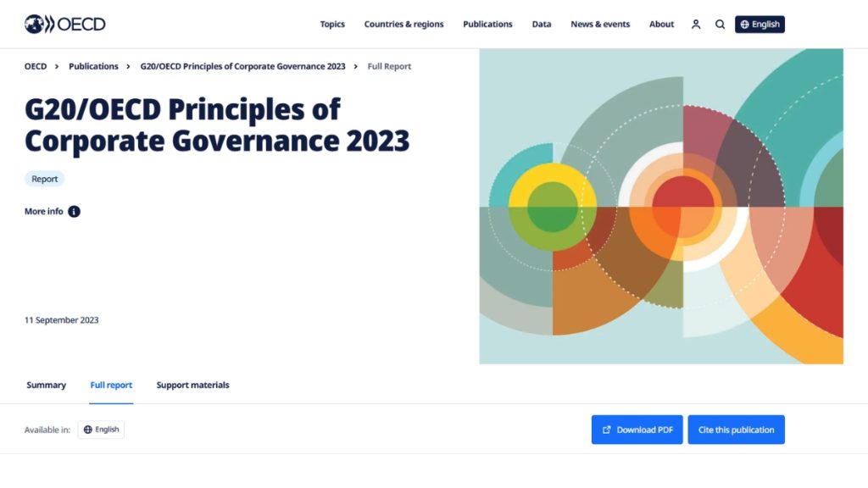
Task: Click the report cover artwork image
Action: pyautogui.click(x=661, y=207)
